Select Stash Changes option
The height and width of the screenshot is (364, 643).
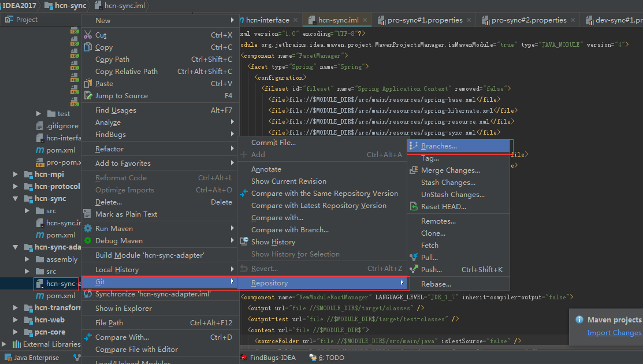point(459,183)
